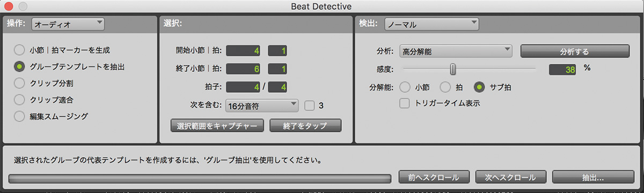The width and height of the screenshot is (644, 193).
Task: Close the Beat Detective window
Action: (9, 6)
